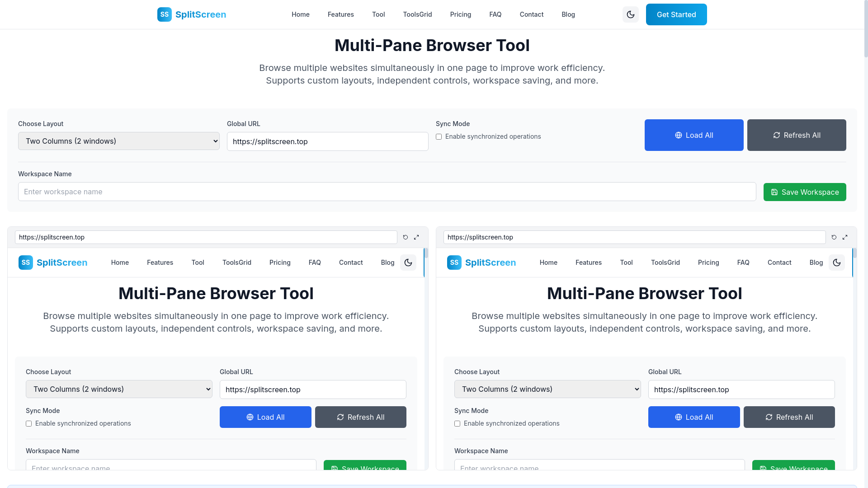868x488 pixels.
Task: Open the main Choose Layout dropdown
Action: 119,141
